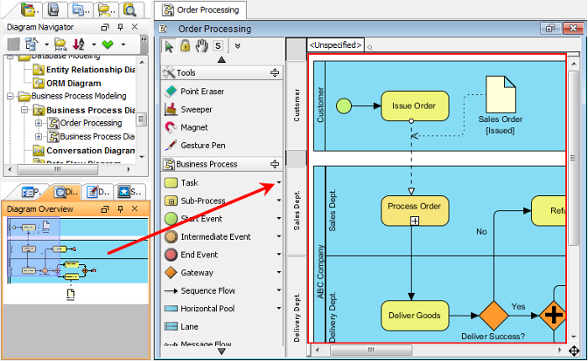Select the Issue Order task on canvas
Image resolution: width=588 pixels, height=361 pixels.
click(x=415, y=106)
